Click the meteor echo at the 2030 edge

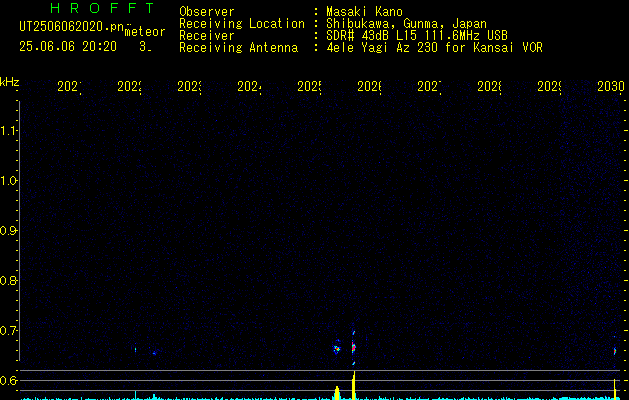click(x=615, y=350)
